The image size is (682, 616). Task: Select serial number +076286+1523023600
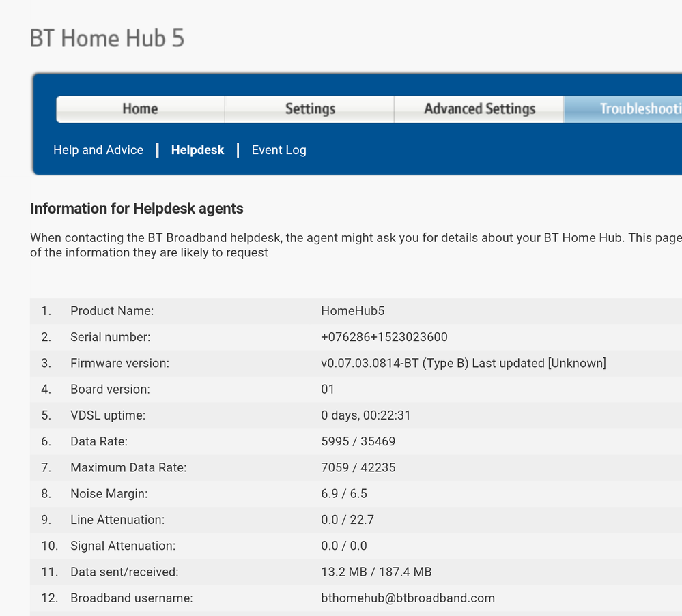point(384,337)
